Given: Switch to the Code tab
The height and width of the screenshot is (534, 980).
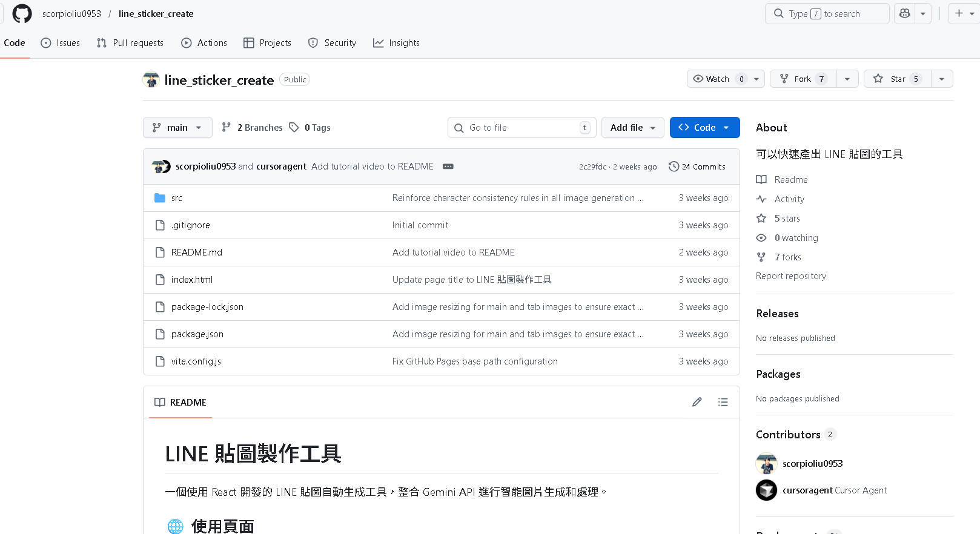Looking at the screenshot, I should pyautogui.click(x=15, y=43).
